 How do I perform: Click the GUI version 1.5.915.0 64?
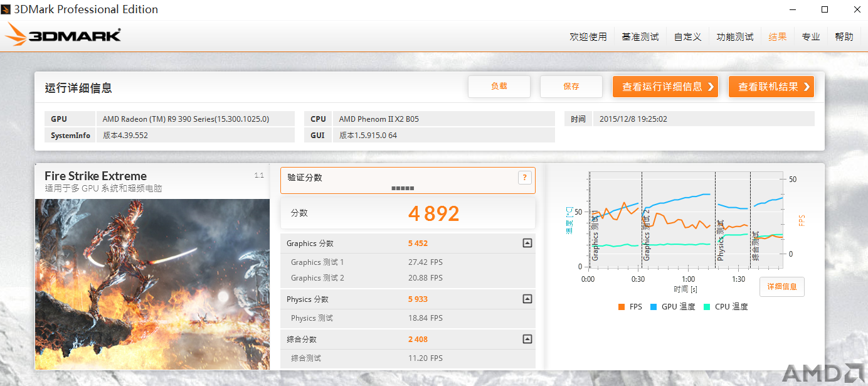tap(368, 136)
